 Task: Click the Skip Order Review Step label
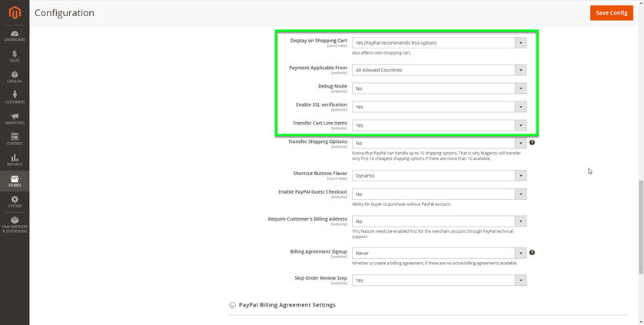pyautogui.click(x=320, y=278)
